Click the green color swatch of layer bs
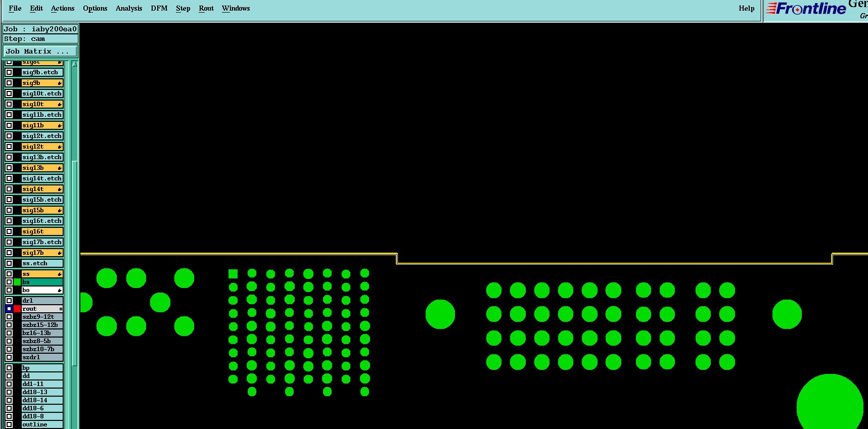The width and height of the screenshot is (868, 429). (x=17, y=282)
